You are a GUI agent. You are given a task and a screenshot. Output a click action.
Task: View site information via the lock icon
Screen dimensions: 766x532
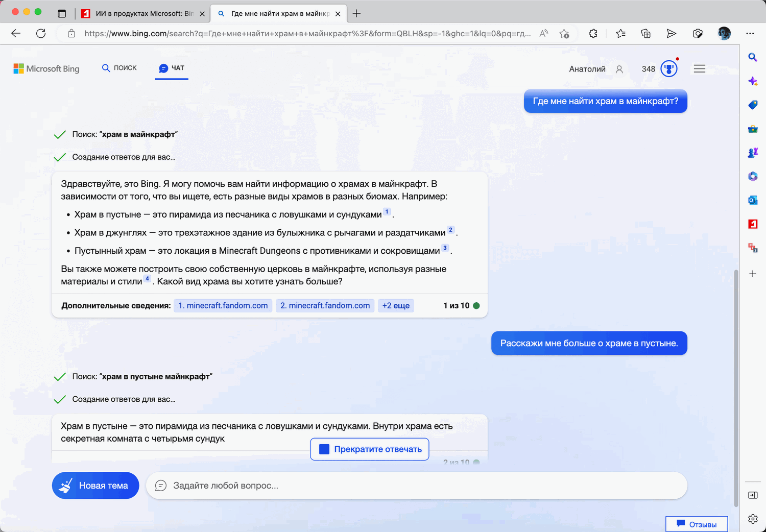click(x=71, y=34)
